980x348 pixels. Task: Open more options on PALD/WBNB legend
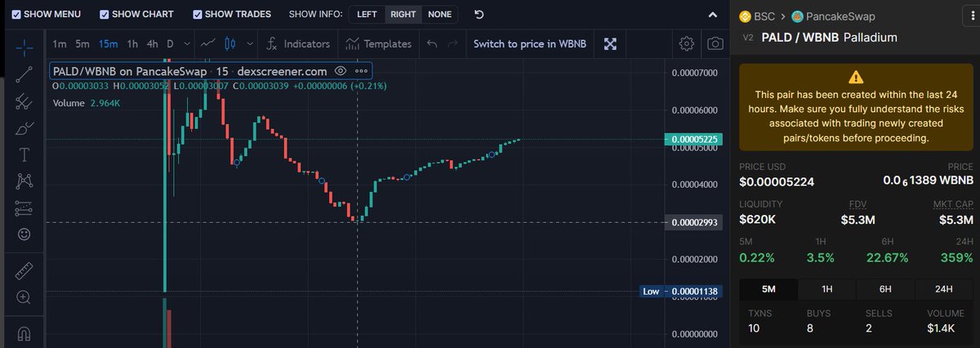pyautogui.click(x=361, y=71)
